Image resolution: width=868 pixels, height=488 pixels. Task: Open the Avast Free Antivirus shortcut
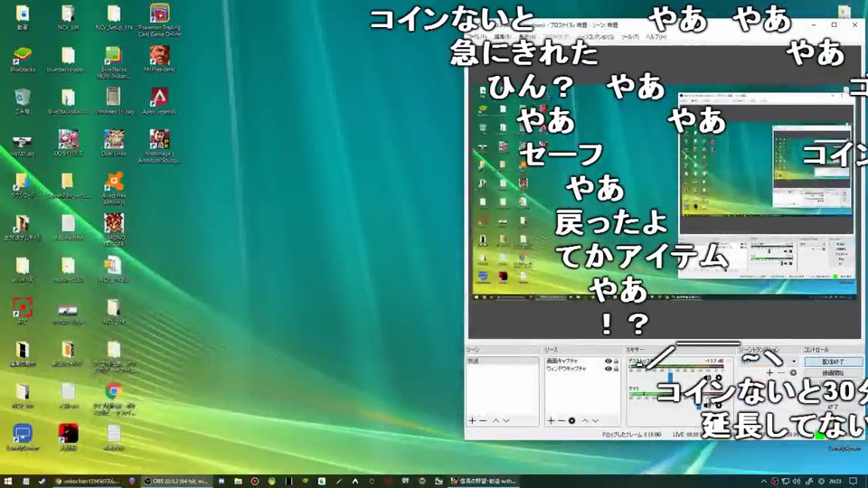pos(114,189)
